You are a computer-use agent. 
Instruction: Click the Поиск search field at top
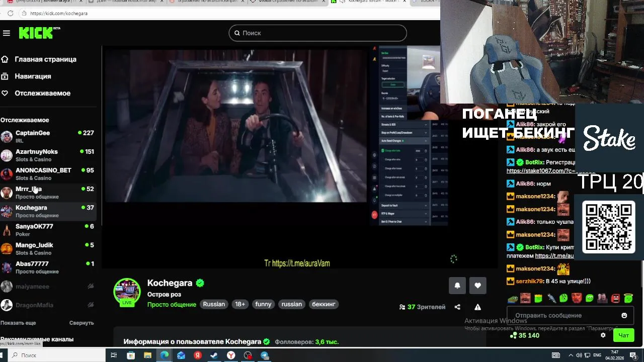pos(317,33)
